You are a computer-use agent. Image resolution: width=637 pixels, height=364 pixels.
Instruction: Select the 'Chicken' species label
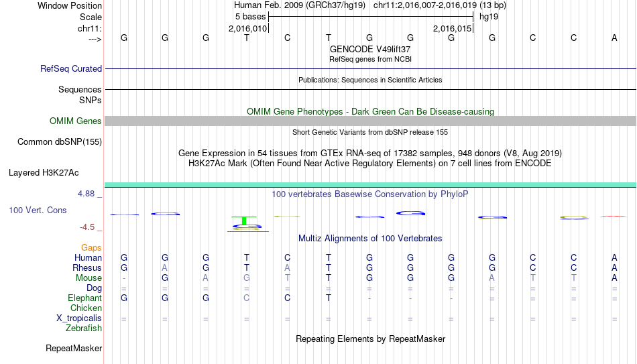pos(86,308)
